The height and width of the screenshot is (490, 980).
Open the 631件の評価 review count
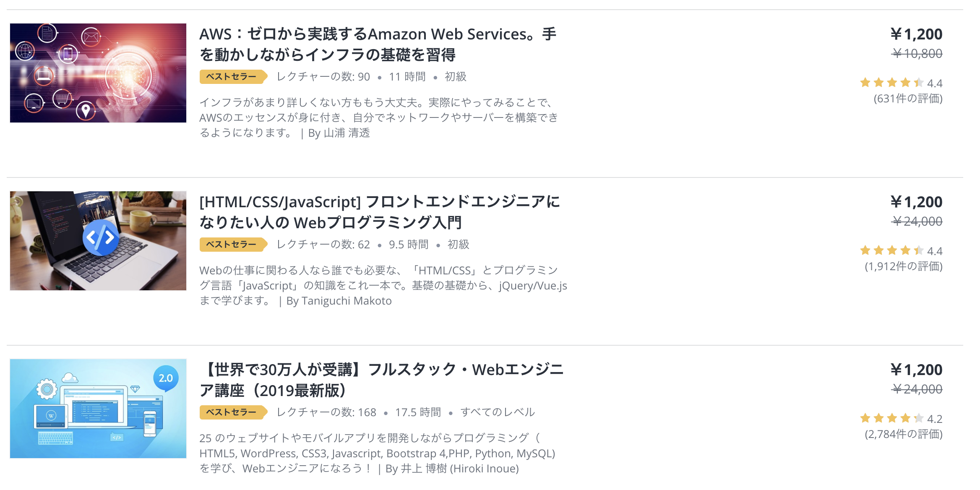point(908,99)
